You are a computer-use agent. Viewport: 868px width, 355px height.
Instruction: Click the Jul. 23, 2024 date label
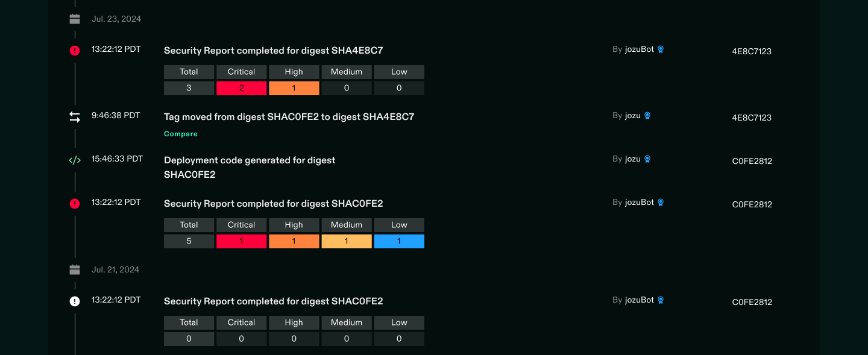[x=116, y=19]
